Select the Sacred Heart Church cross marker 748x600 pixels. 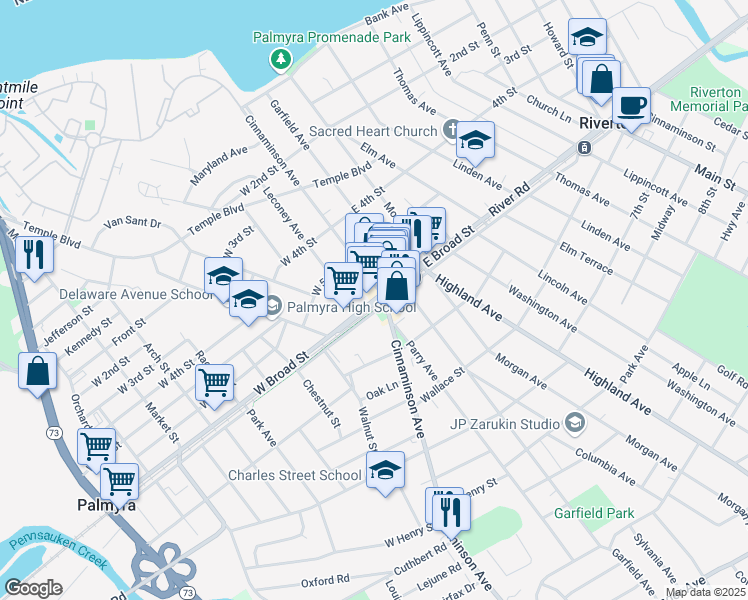click(451, 129)
